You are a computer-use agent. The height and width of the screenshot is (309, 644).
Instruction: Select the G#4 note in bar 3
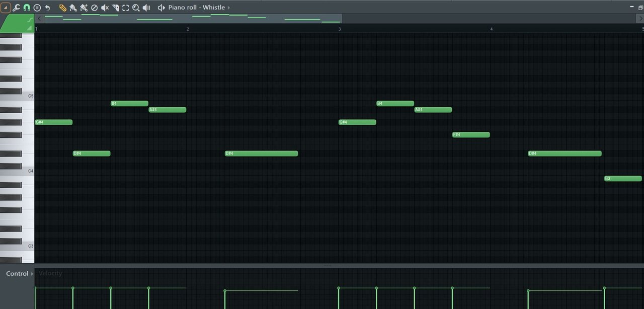coord(357,122)
